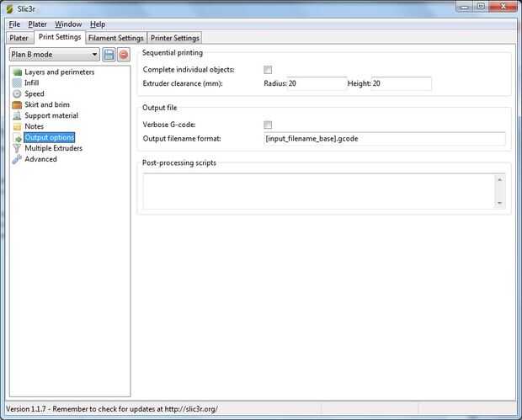Viewport: 522px width, 420px height.
Task: Select the Multiple Extruders label
Action: point(53,148)
